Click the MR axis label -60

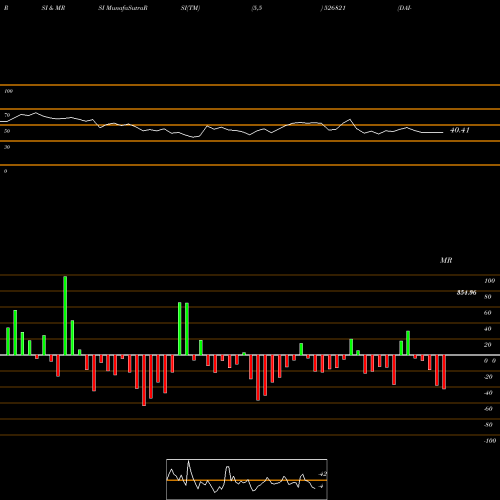(488, 409)
